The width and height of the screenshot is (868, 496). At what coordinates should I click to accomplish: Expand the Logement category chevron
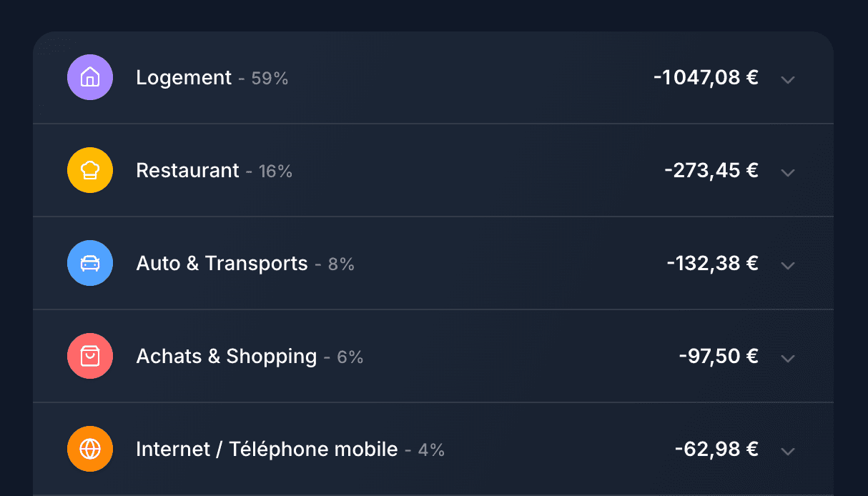(x=788, y=79)
